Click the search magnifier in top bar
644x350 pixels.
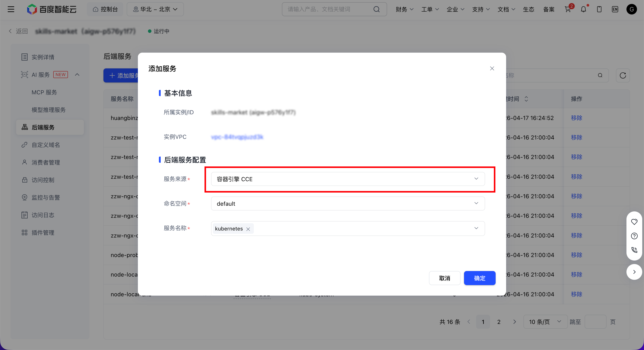click(x=377, y=9)
